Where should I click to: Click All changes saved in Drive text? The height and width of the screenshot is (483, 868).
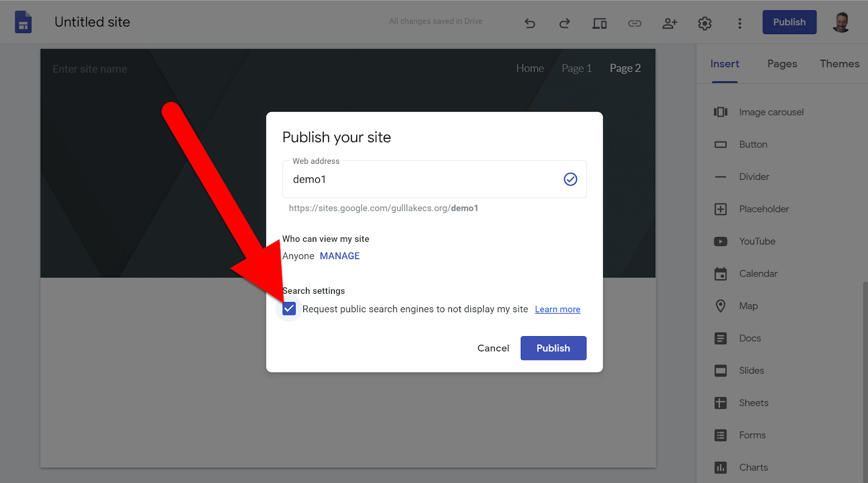[x=436, y=21]
